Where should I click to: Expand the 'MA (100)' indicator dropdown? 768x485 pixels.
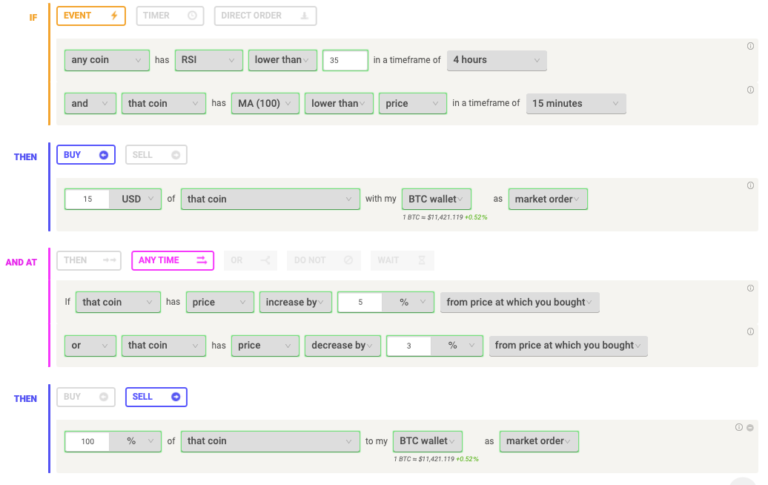pos(265,103)
